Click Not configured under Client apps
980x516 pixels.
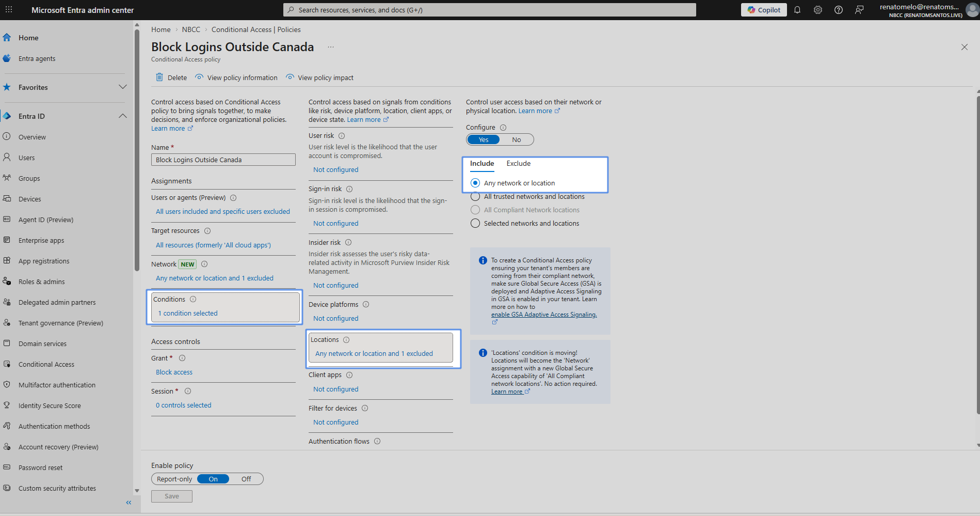click(x=336, y=389)
